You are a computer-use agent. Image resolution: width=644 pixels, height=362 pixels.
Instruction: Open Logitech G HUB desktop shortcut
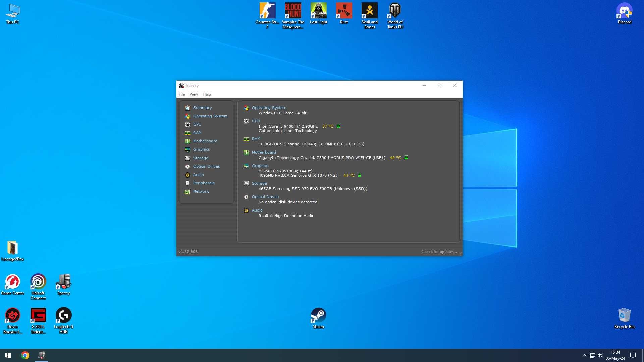coord(63,320)
